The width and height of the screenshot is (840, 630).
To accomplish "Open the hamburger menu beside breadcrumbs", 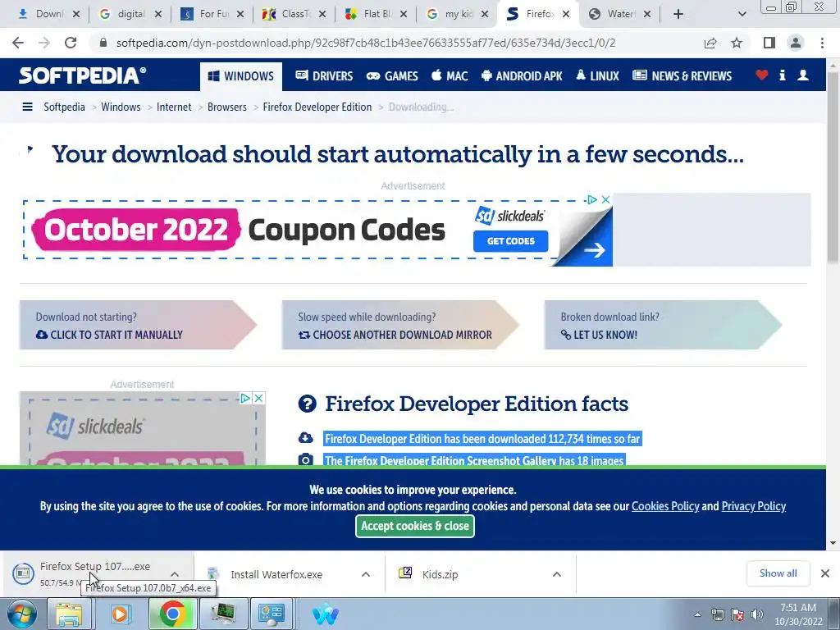I will click(x=27, y=107).
